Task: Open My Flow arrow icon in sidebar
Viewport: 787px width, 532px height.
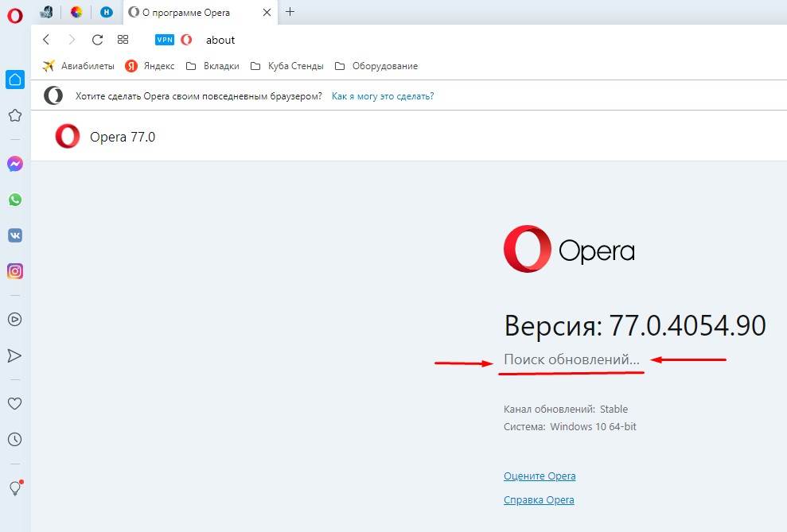Action: point(14,355)
